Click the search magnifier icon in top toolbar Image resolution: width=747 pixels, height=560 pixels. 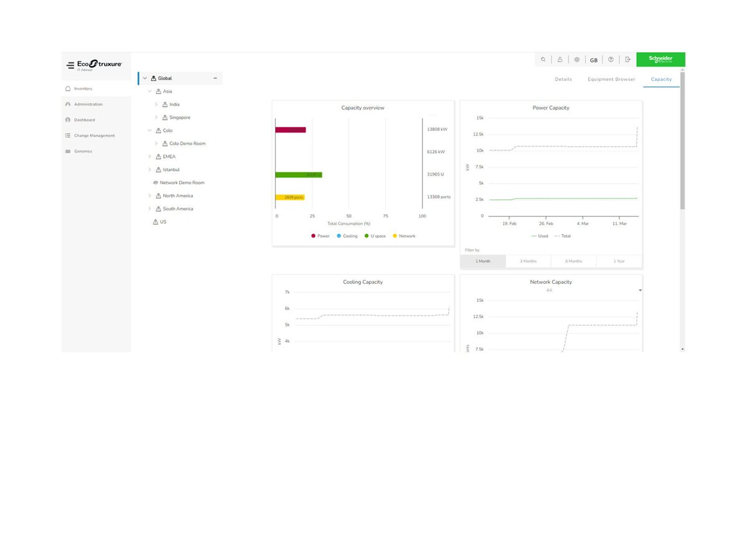[543, 60]
